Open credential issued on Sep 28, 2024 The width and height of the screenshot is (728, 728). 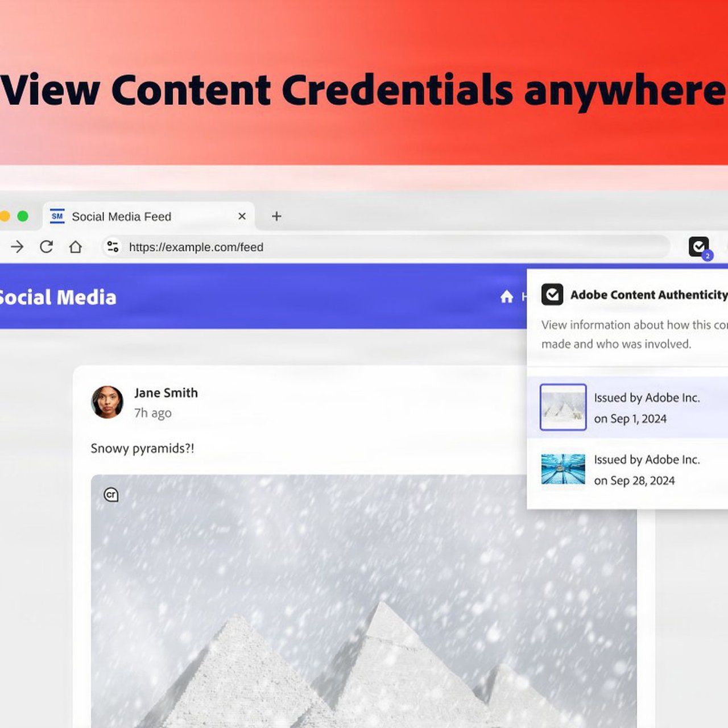click(x=627, y=470)
